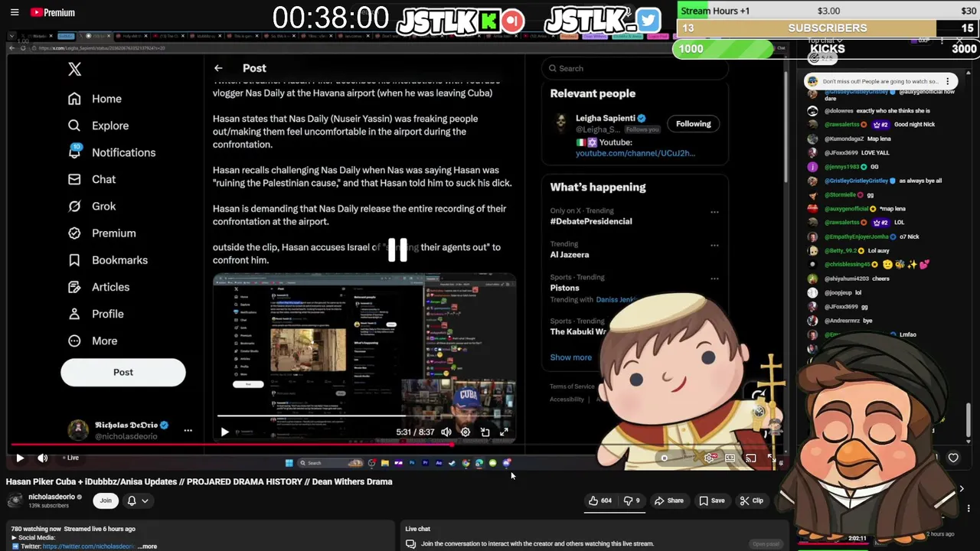The height and width of the screenshot is (551, 980).
Task: Open Nicholas DeOrio account options menu
Action: 188,430
